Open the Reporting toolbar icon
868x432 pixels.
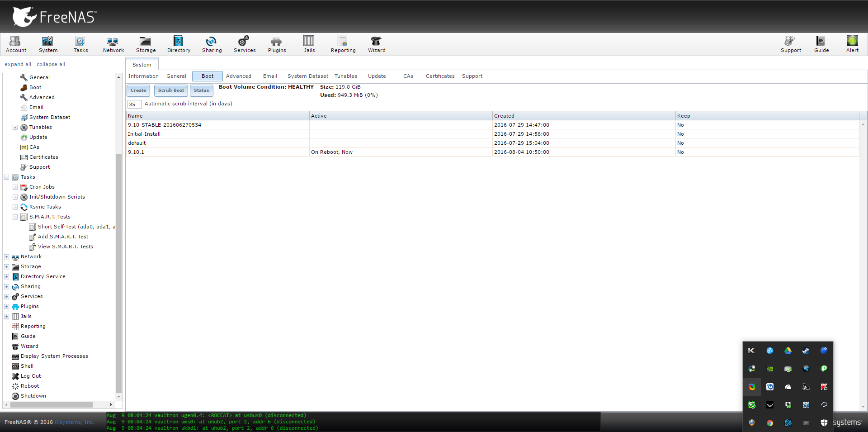[343, 44]
